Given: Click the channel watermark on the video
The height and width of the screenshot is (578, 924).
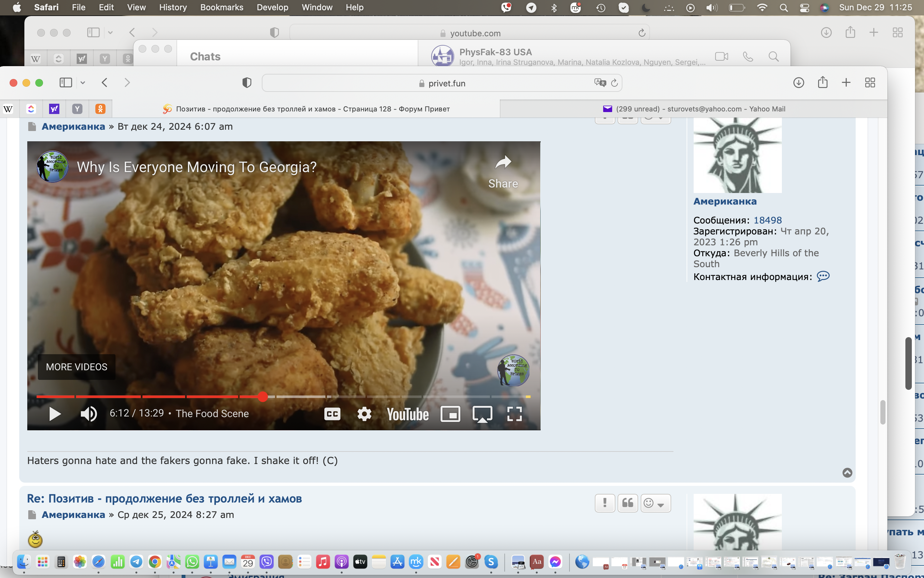Looking at the screenshot, I should coord(513,370).
